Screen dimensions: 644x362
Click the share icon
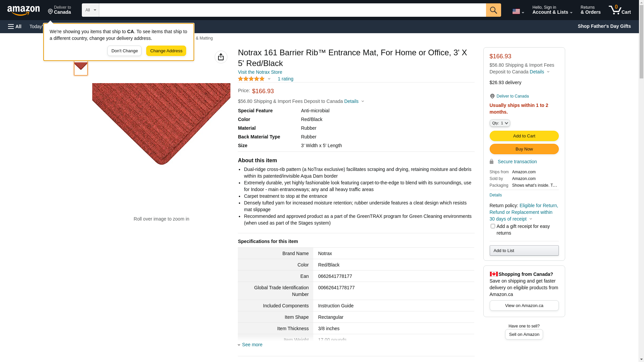(221, 57)
